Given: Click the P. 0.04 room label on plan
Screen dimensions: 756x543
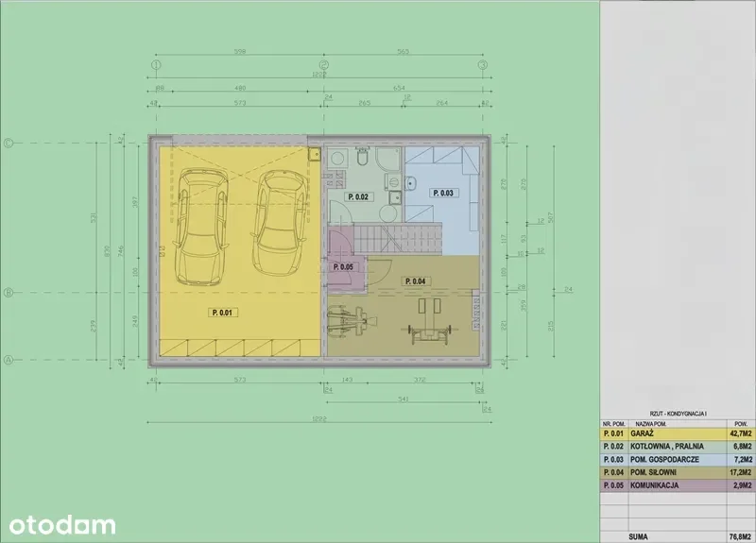Looking at the screenshot, I should point(416,280).
